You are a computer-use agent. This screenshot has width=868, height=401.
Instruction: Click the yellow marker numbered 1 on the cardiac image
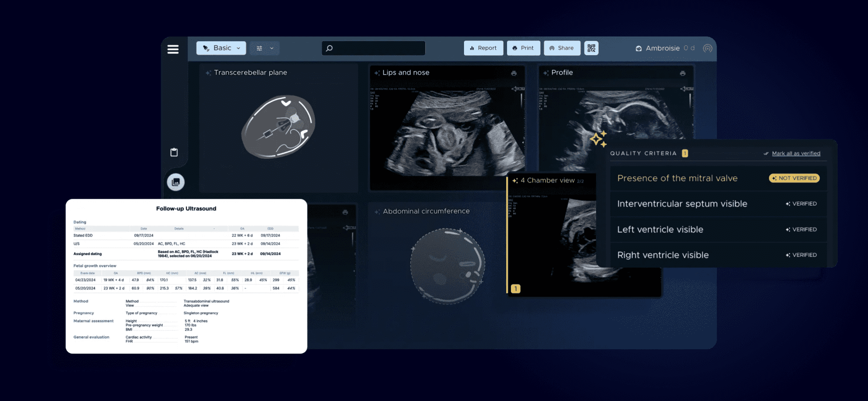click(516, 288)
